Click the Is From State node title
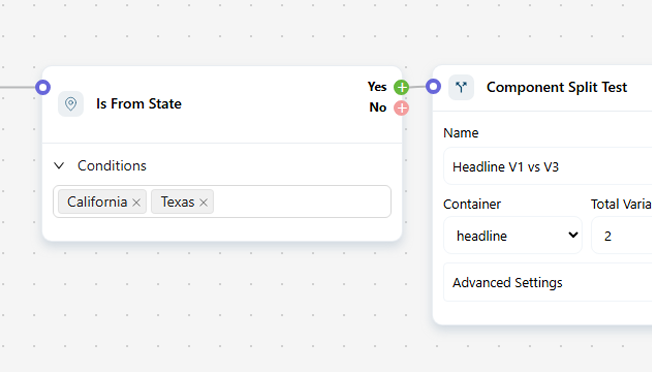652x372 pixels. click(x=138, y=103)
